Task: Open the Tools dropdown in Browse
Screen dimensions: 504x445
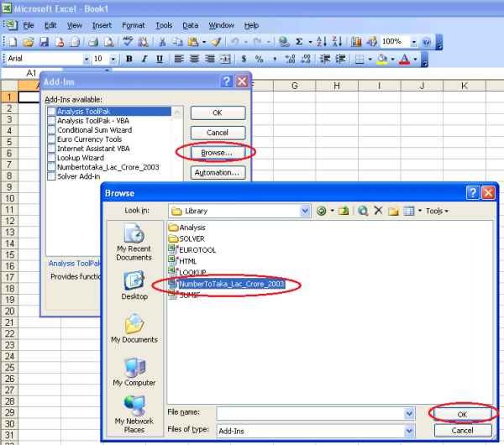Action: pos(437,211)
